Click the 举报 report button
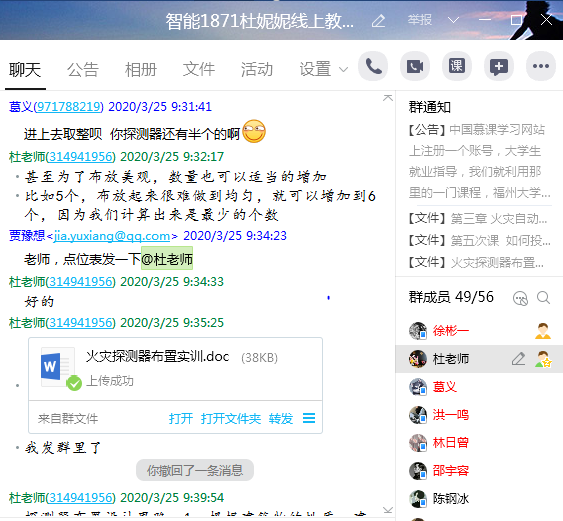This screenshot has height=521, width=563. click(x=419, y=20)
